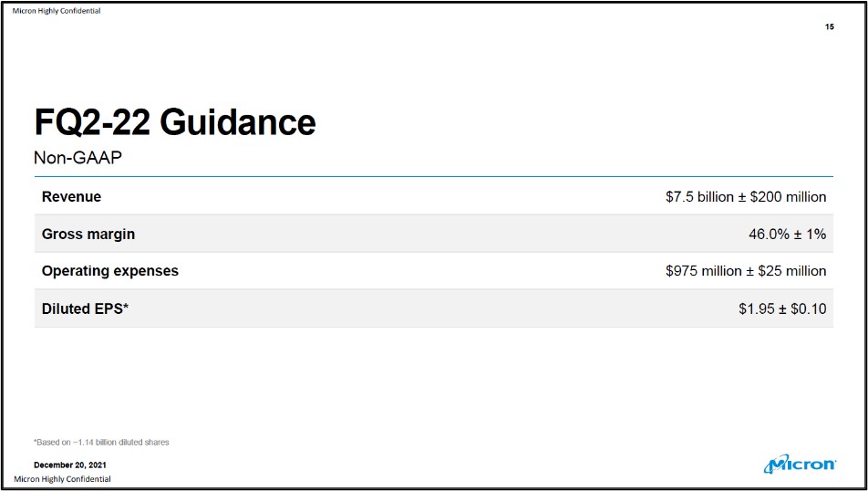Select the Revenue row label
Screen dimensions: 868x491
(71, 196)
